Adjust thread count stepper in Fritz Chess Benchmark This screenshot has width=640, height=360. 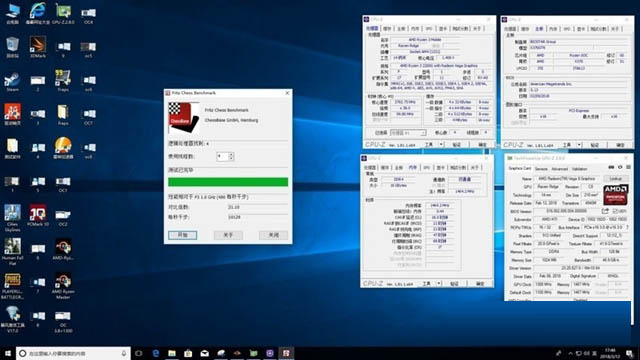pyautogui.click(x=231, y=156)
